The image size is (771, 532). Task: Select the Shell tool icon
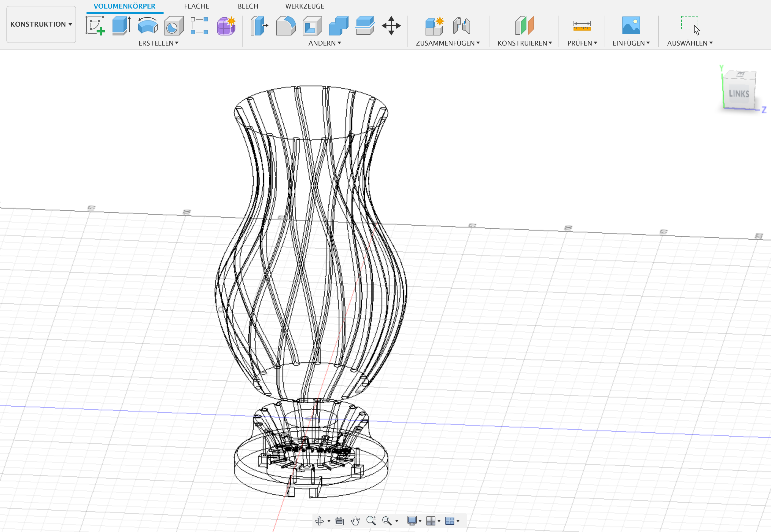pyautogui.click(x=312, y=25)
